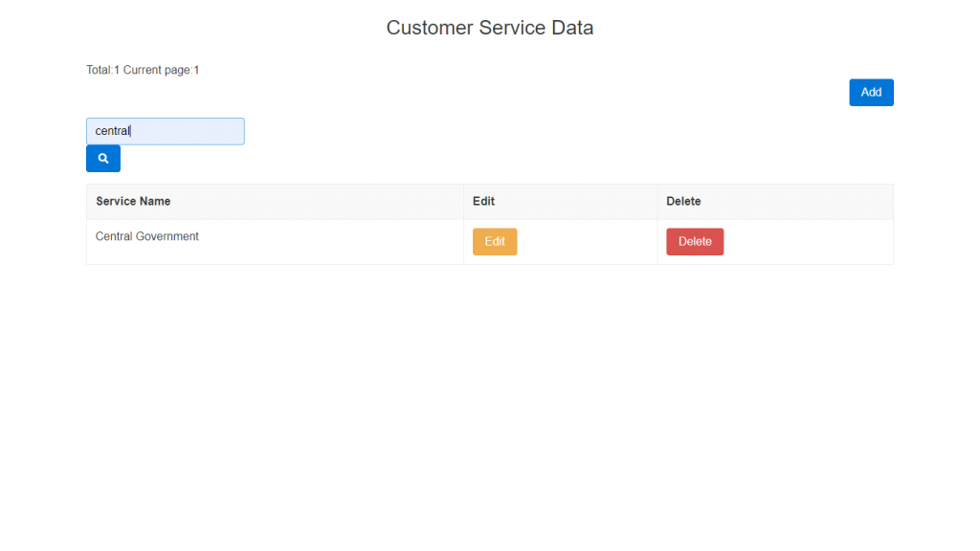Click the Delete column header
The image size is (980, 551).
(x=683, y=202)
